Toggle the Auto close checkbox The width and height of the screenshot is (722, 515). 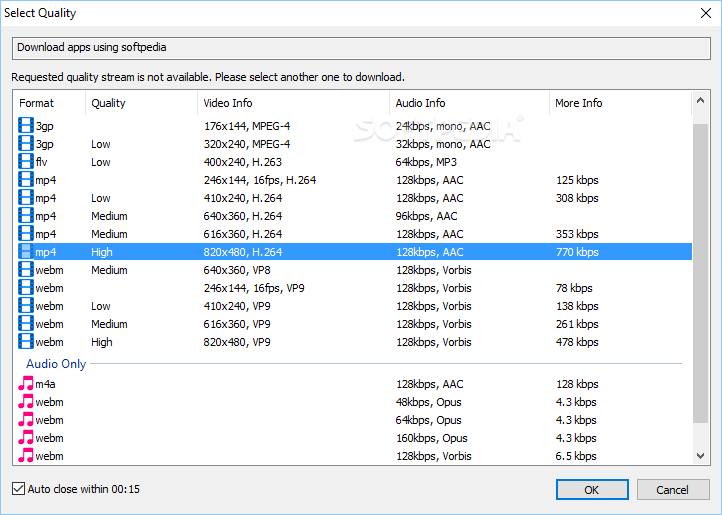pyautogui.click(x=18, y=489)
